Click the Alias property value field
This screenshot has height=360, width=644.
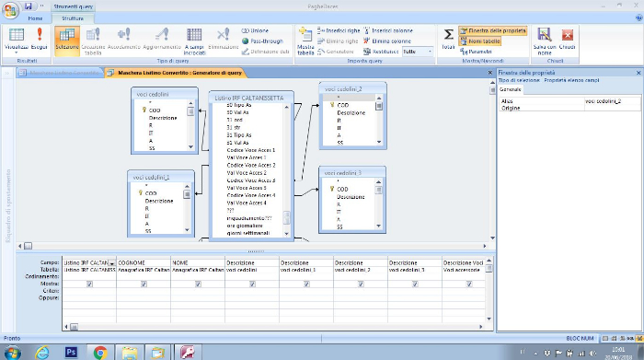613,101
